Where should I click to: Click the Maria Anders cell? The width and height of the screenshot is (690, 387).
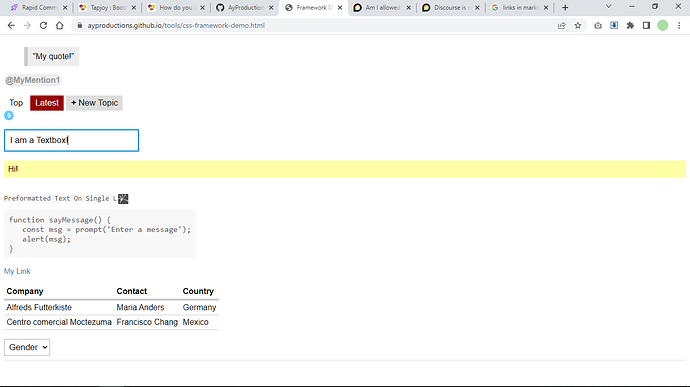[140, 307]
